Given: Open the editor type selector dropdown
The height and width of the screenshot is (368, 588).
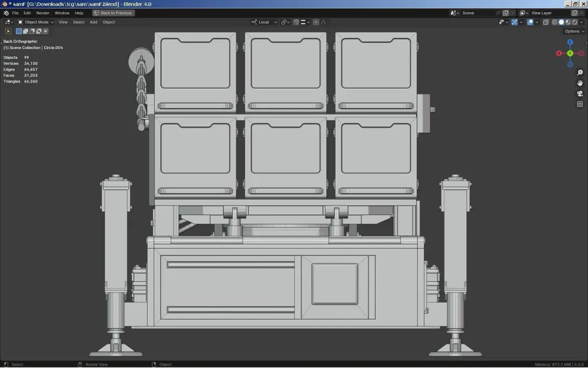Looking at the screenshot, I should click(x=9, y=22).
